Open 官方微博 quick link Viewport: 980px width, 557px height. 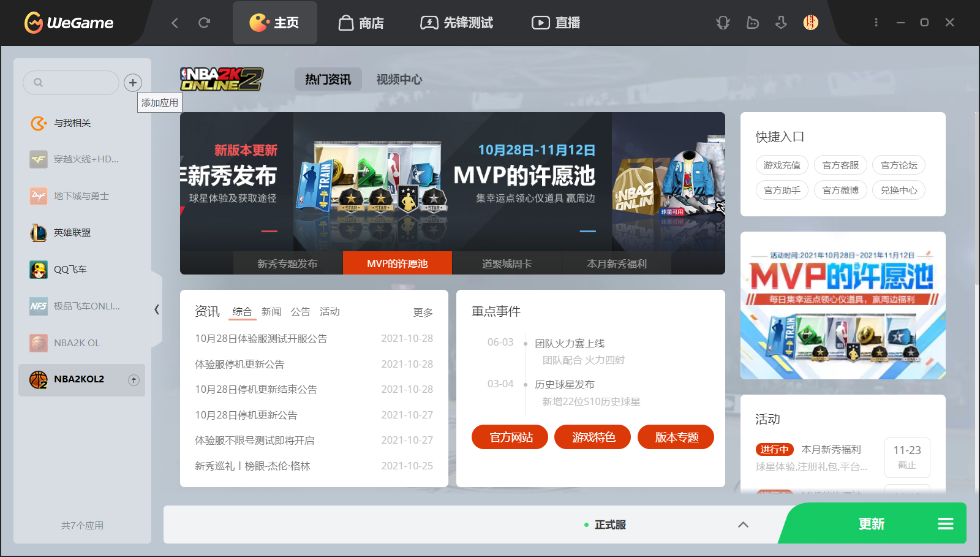[840, 191]
